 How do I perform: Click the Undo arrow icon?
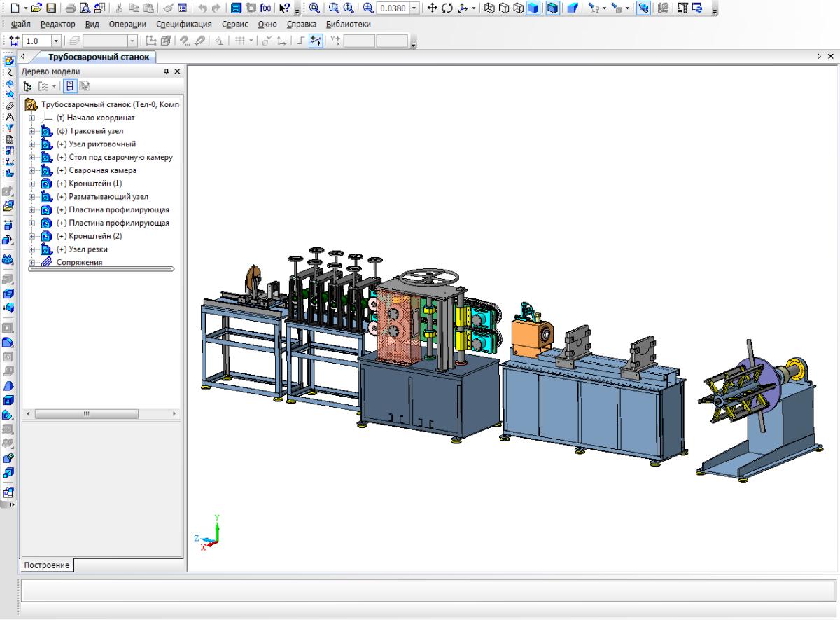pos(202,8)
